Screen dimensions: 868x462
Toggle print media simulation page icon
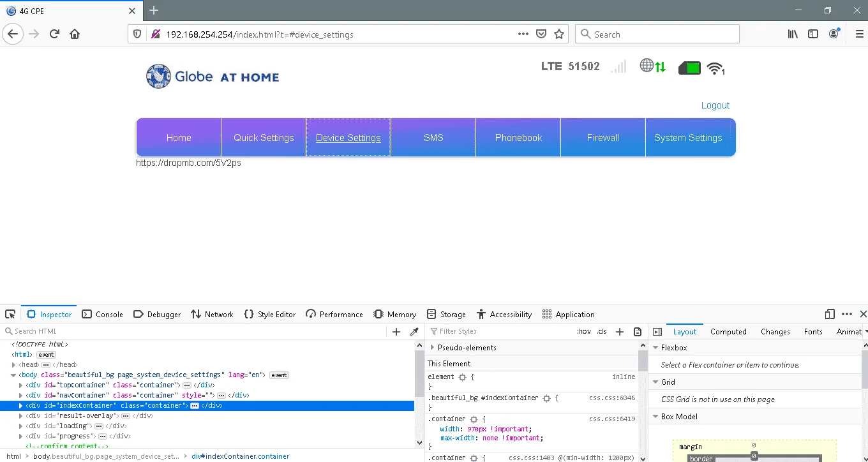(638, 332)
